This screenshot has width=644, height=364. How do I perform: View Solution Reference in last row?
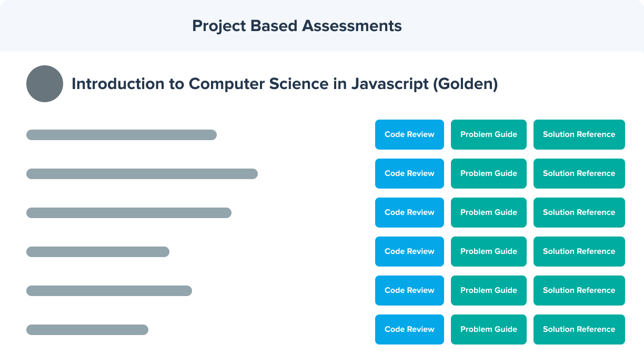(579, 329)
